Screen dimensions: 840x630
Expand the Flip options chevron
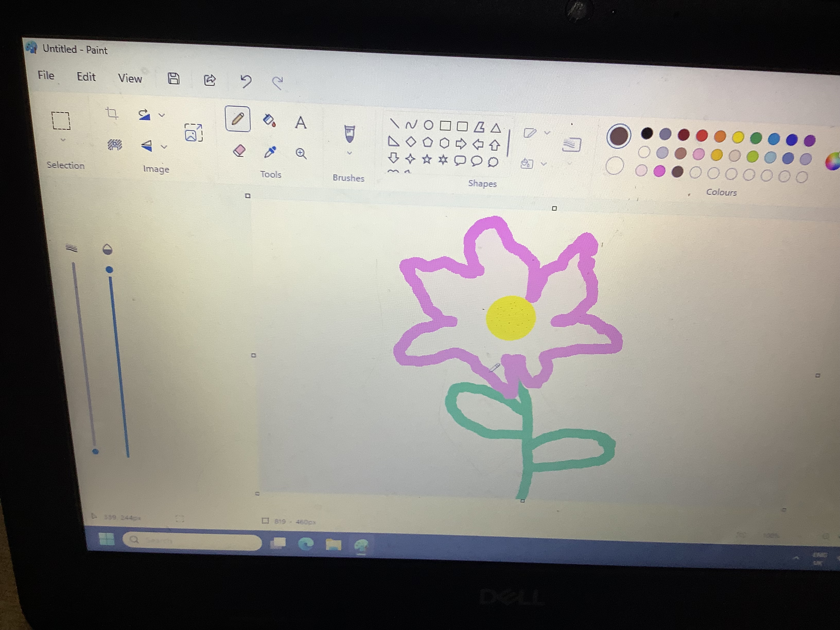click(x=164, y=147)
